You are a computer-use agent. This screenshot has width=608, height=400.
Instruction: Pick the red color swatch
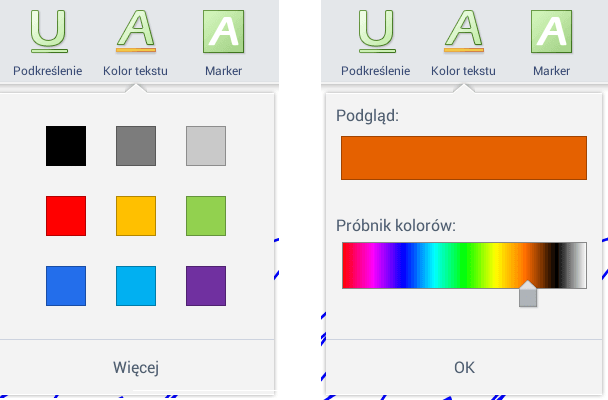[x=66, y=216]
